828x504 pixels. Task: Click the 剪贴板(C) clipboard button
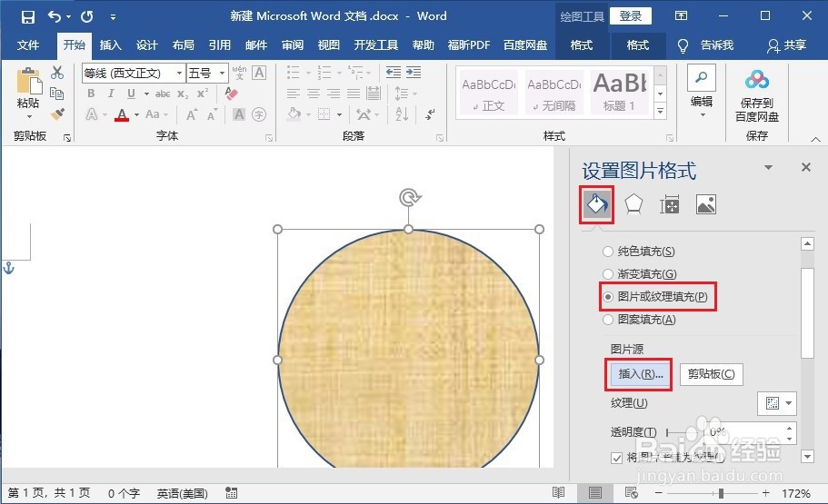[x=712, y=374]
